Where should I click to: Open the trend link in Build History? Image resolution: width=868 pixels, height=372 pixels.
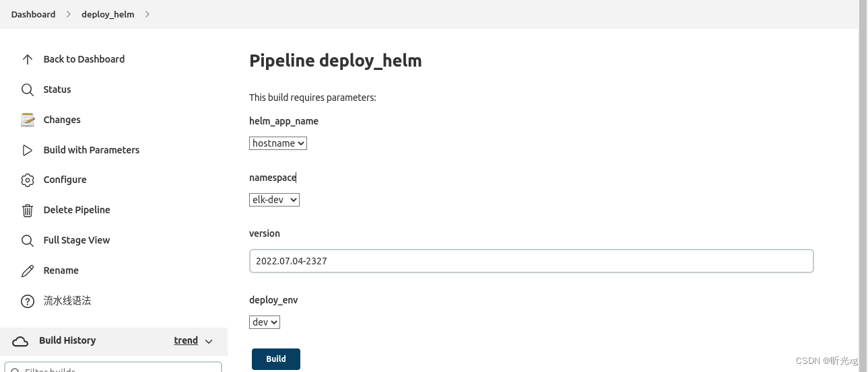pos(186,340)
